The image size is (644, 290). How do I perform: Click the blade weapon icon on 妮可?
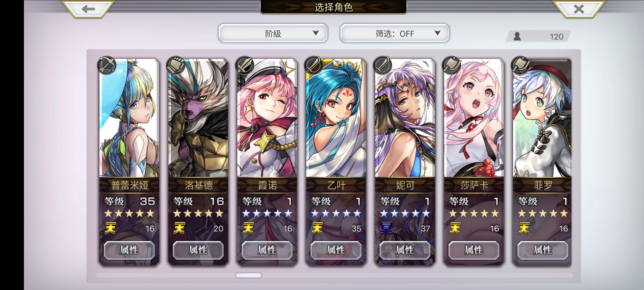pos(382,65)
